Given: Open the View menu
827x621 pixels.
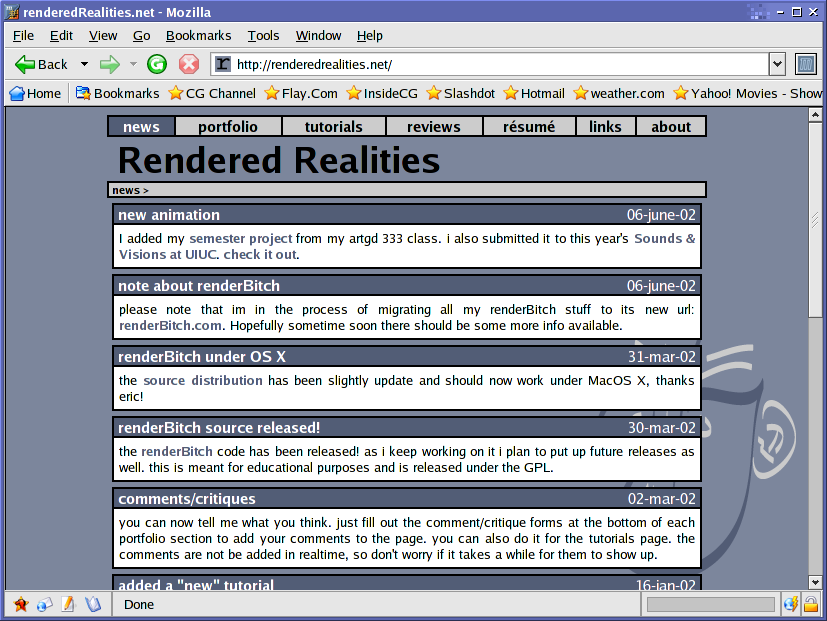Looking at the screenshot, I should point(103,35).
